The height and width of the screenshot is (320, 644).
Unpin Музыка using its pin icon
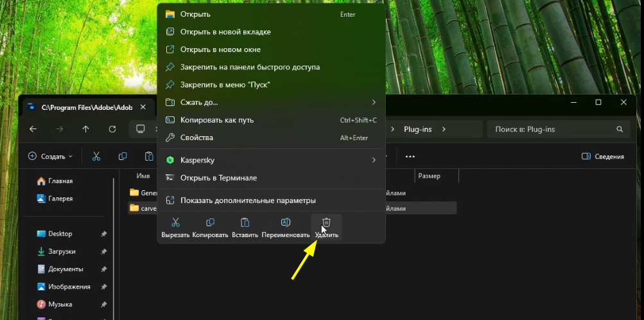pos(104,305)
